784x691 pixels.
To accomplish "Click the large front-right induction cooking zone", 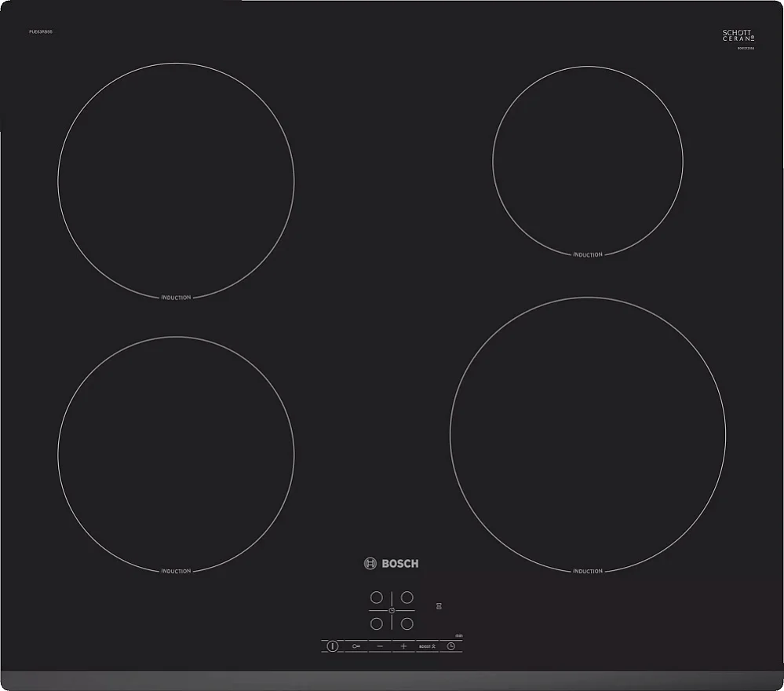I will [588, 435].
